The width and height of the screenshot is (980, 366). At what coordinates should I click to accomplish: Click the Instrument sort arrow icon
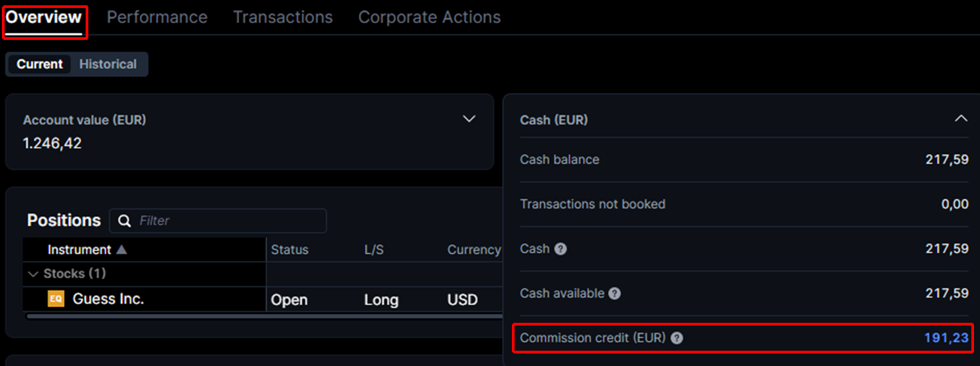coord(122,250)
